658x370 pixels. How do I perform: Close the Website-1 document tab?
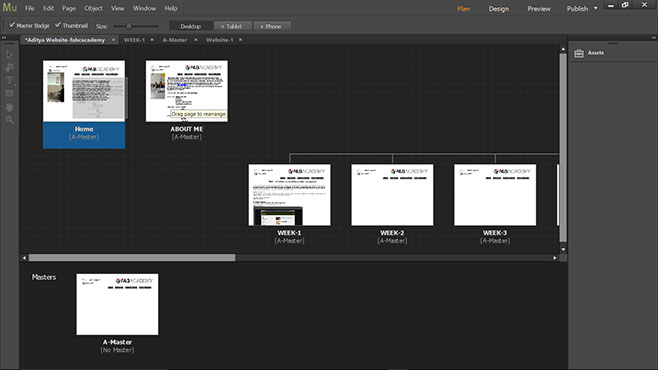pyautogui.click(x=240, y=40)
